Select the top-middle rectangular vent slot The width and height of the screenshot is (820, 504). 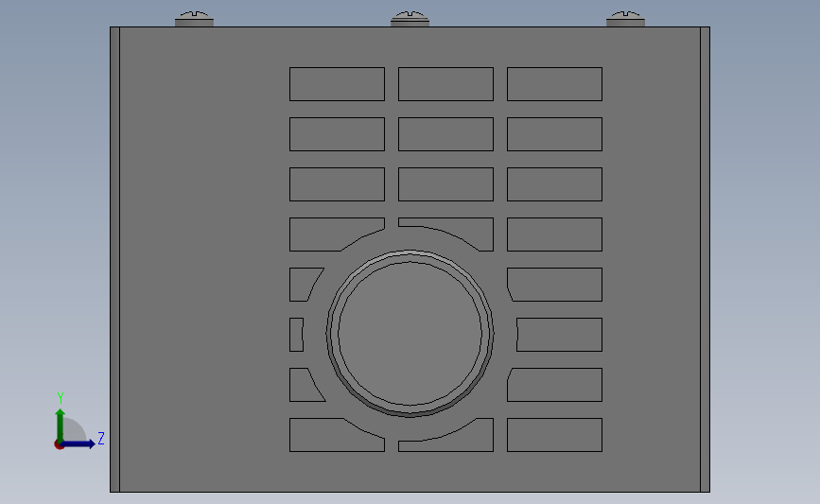[446, 84]
